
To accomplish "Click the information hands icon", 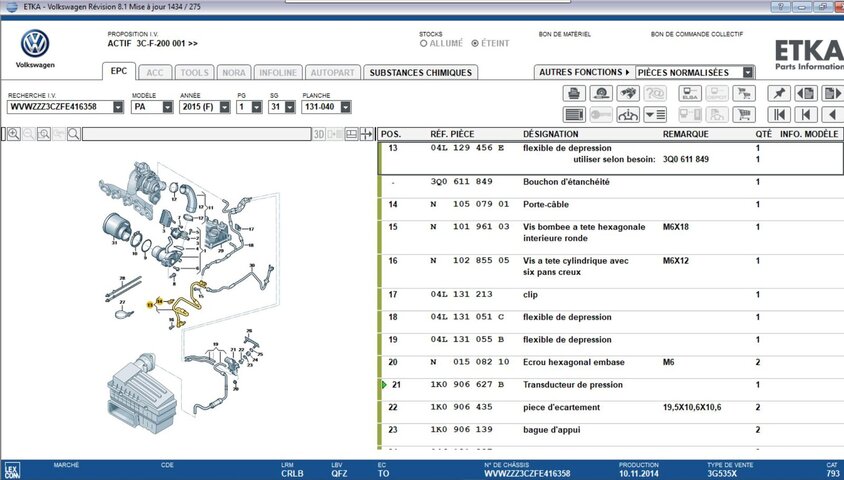I will point(628,115).
